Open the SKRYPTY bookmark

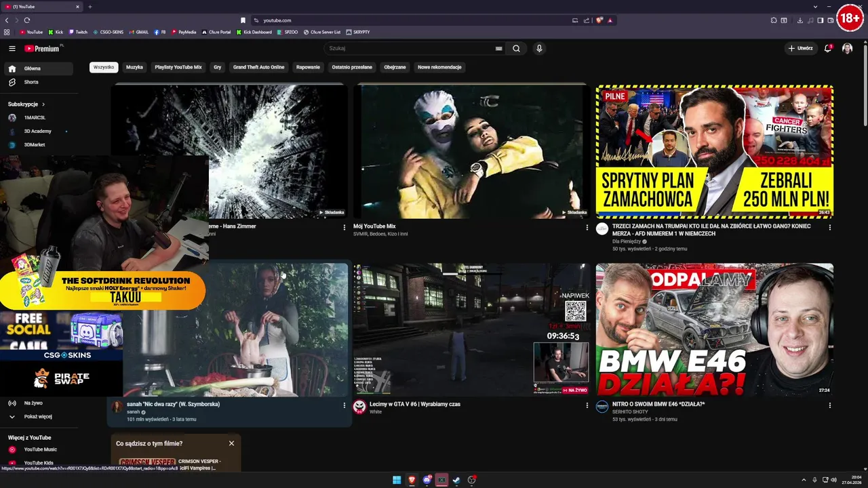(x=358, y=32)
